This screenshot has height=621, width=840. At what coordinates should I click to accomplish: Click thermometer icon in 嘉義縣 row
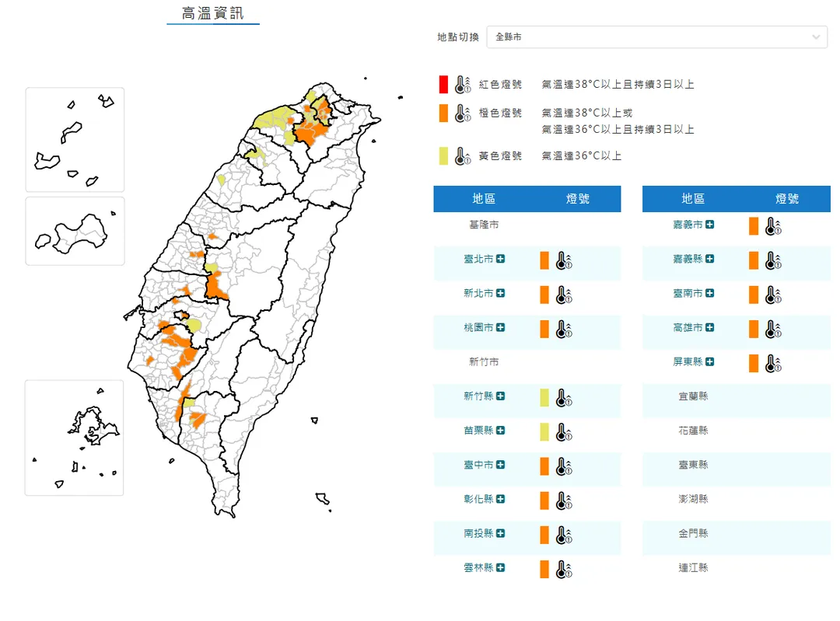pyautogui.click(x=774, y=260)
